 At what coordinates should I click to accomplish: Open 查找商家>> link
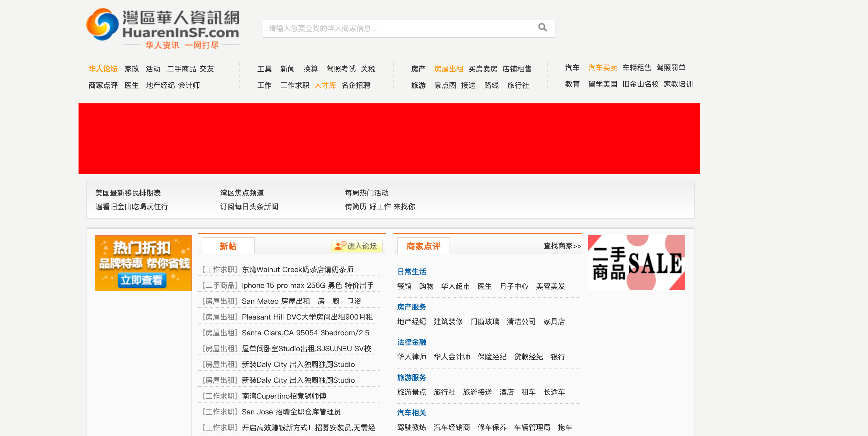(x=562, y=246)
